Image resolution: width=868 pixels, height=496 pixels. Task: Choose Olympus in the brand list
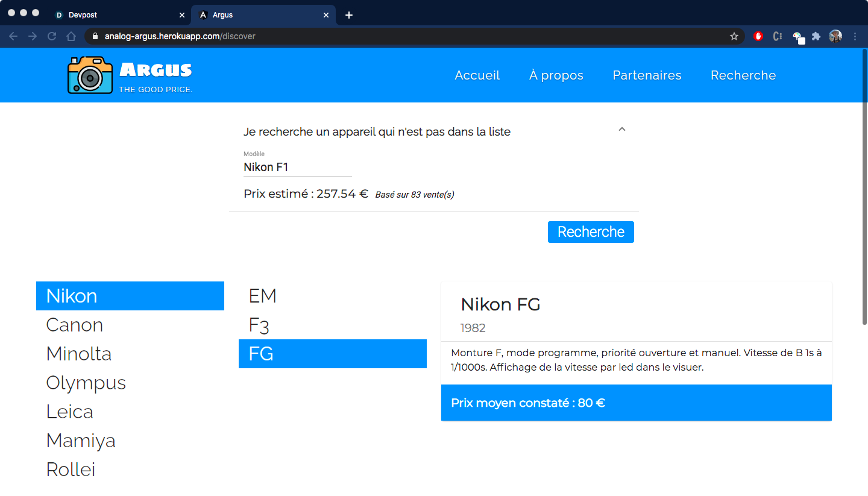[x=130, y=383]
